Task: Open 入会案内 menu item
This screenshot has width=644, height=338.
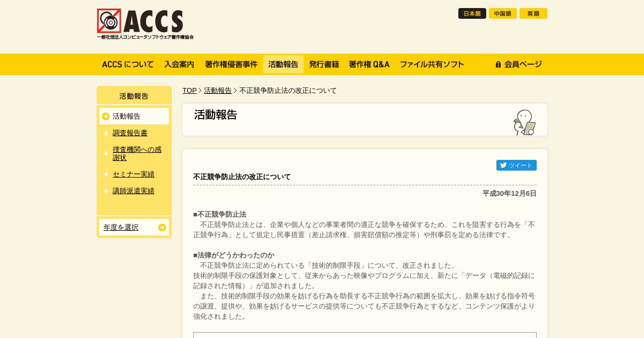Action: pos(179,64)
